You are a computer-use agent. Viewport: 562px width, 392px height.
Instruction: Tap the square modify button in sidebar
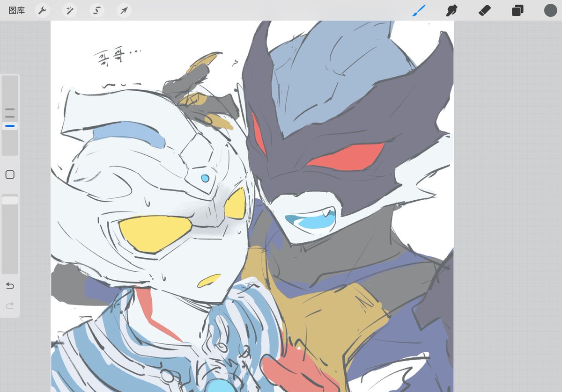pyautogui.click(x=10, y=174)
